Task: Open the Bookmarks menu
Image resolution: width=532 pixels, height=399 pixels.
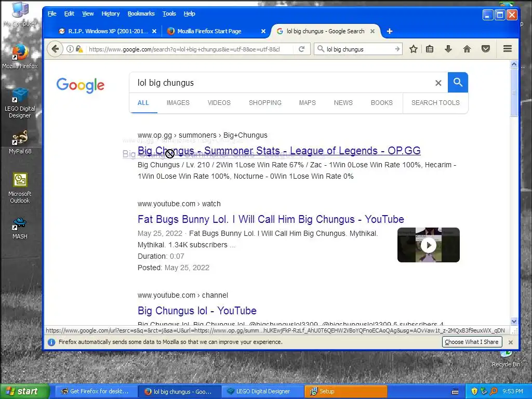Action: [141, 14]
